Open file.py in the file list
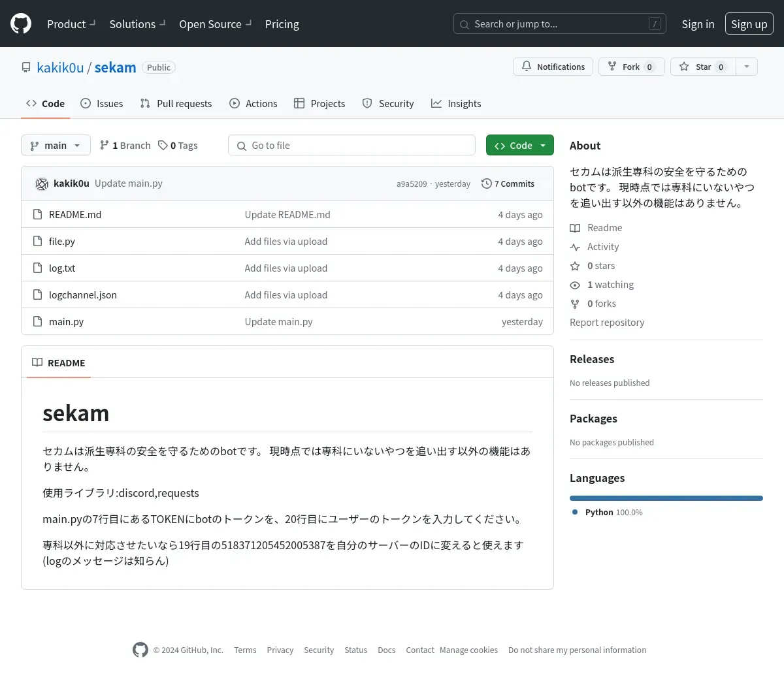The width and height of the screenshot is (784, 685). click(62, 241)
